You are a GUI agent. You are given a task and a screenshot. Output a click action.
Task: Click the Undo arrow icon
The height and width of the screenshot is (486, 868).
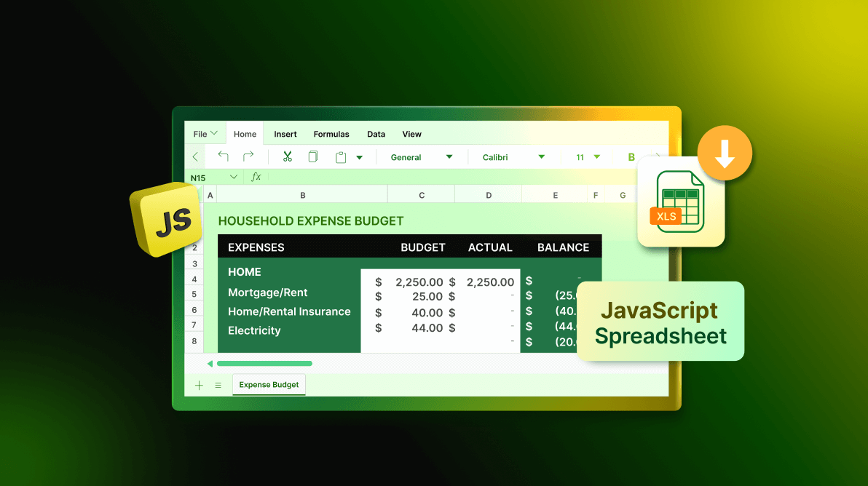223,157
